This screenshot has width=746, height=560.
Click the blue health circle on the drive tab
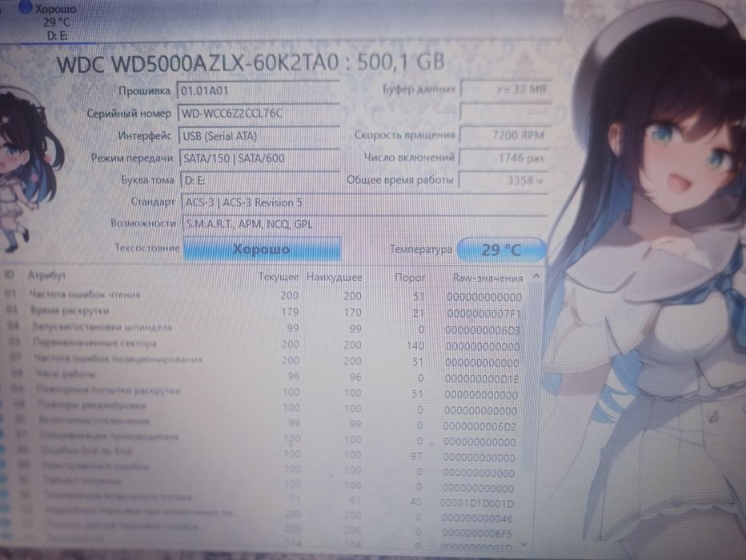click(25, 6)
